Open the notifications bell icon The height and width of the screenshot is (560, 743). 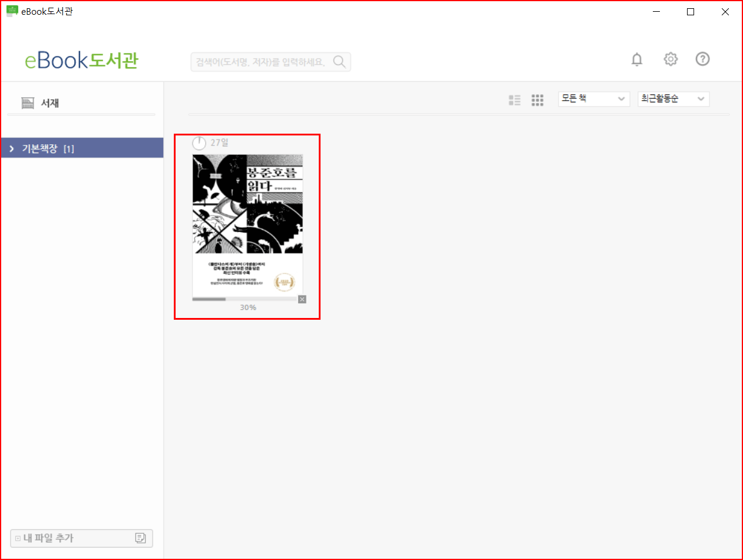[x=637, y=59]
